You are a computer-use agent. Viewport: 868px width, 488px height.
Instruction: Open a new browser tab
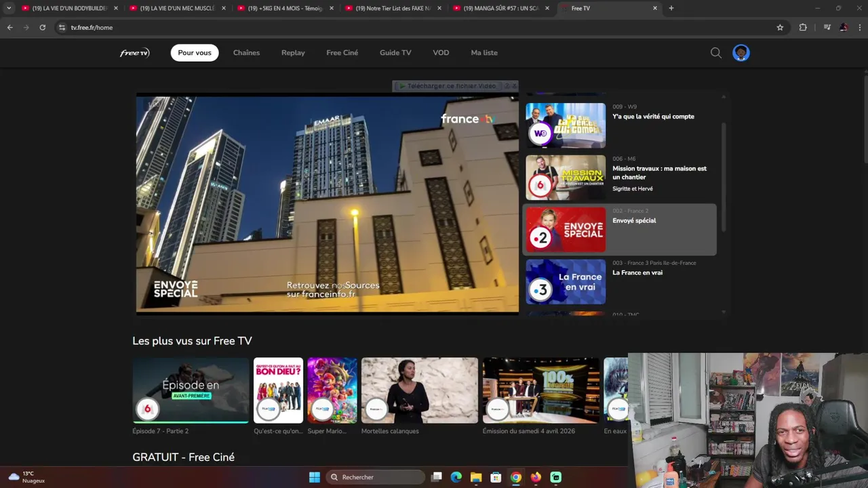(671, 8)
